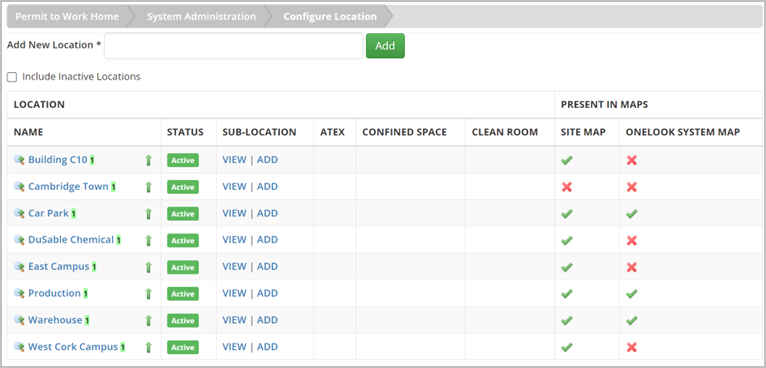Click the map icon beside Production

click(x=19, y=293)
